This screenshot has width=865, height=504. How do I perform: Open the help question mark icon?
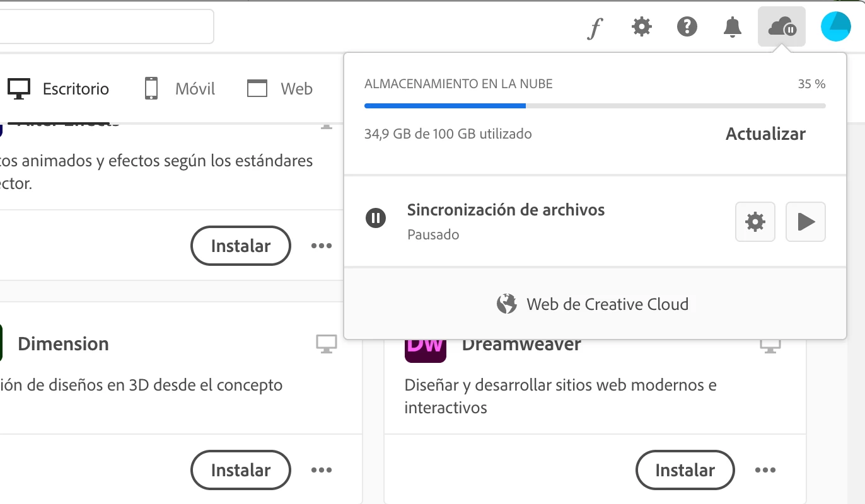(687, 27)
